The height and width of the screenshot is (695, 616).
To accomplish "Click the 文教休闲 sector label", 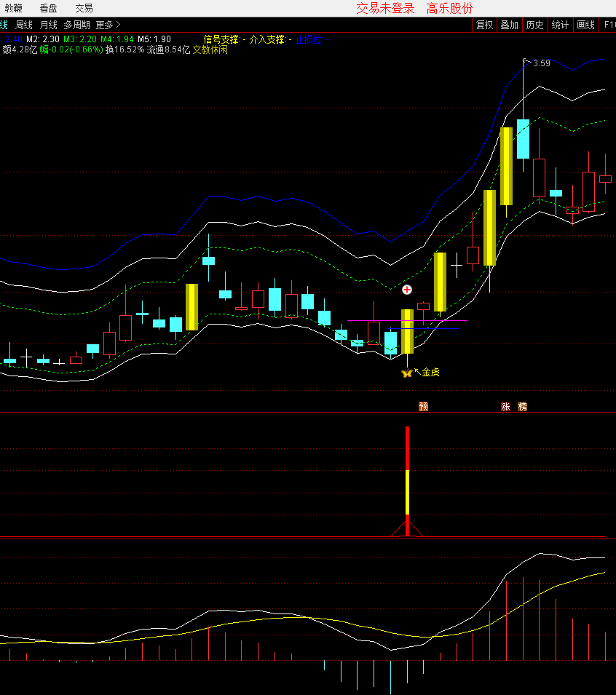I will click(x=210, y=50).
